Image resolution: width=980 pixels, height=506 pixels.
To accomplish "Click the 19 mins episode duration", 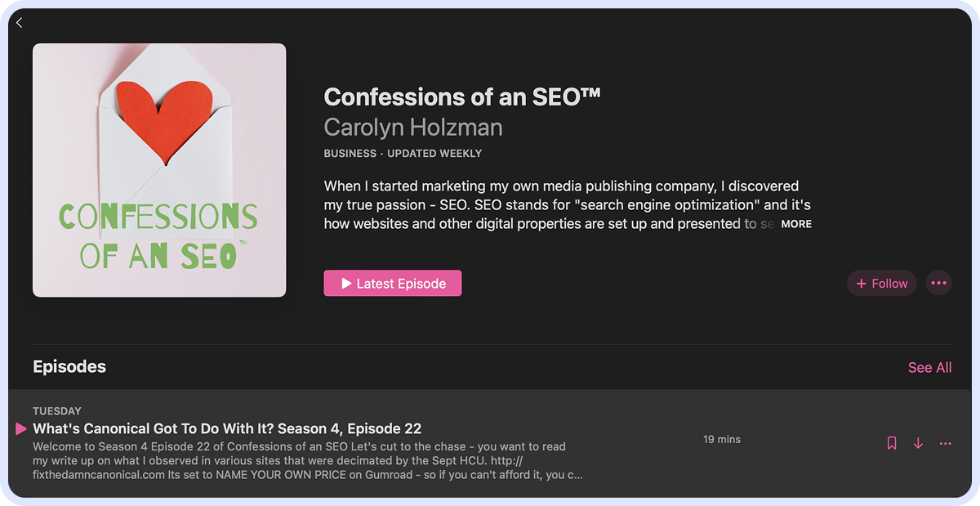I will coord(721,440).
